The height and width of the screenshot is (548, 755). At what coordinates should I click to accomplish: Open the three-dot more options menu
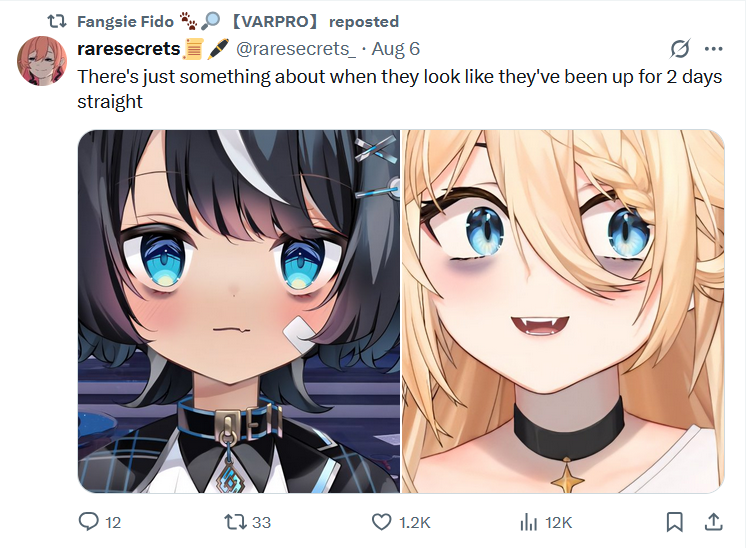[713, 49]
